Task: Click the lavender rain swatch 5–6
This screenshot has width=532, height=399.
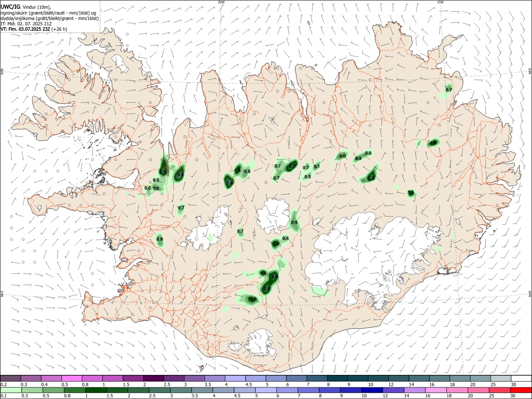Action: pos(266,390)
